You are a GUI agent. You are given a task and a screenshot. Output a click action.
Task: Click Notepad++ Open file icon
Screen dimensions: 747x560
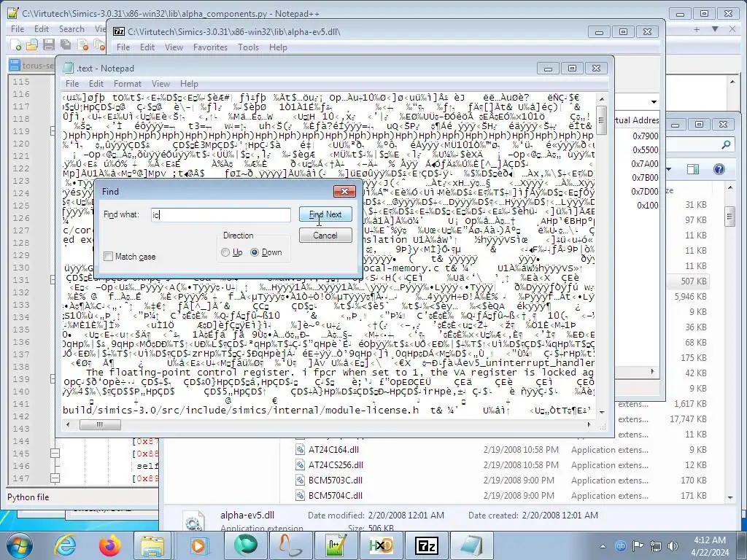[x=32, y=44]
